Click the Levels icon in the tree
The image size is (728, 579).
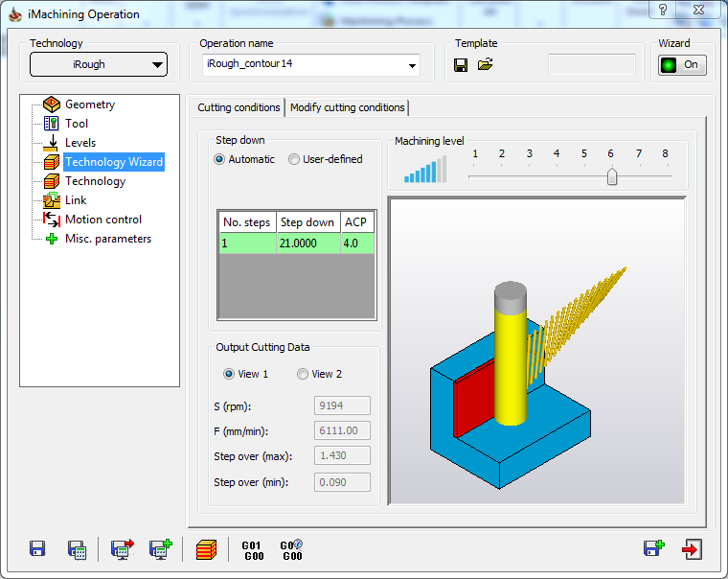[51, 143]
